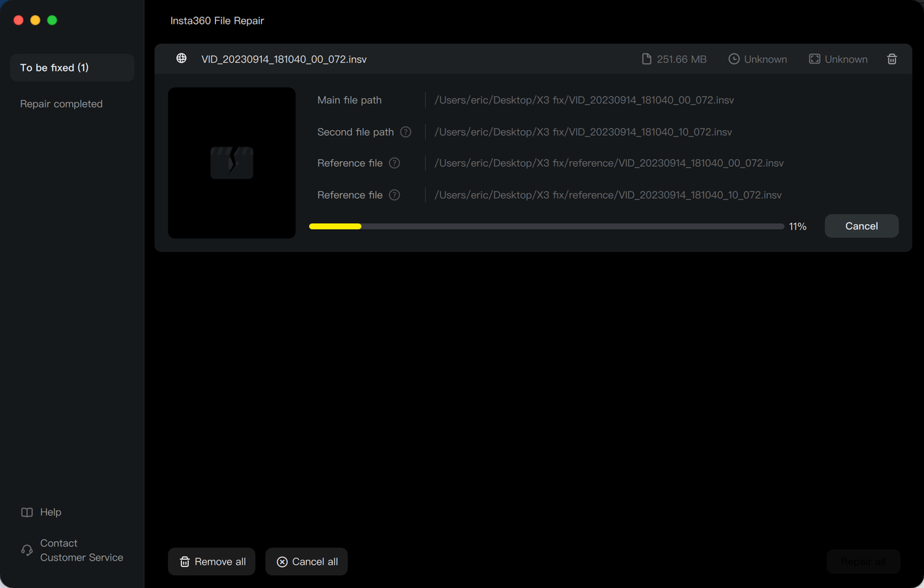This screenshot has width=924, height=588.
Task: Click the duration clock icon
Action: coord(734,59)
